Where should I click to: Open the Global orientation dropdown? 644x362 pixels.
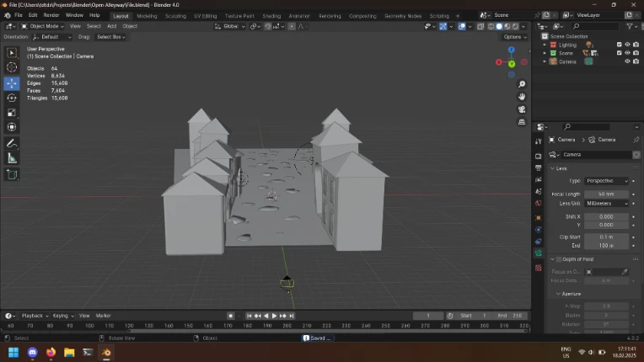point(229,26)
